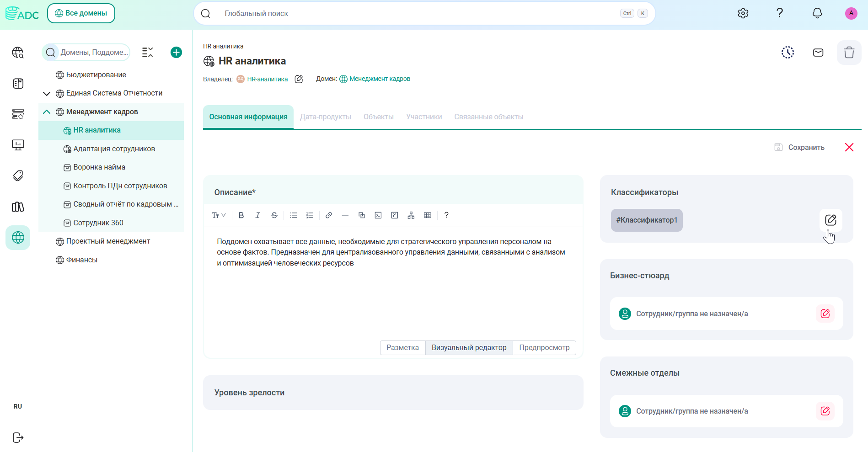Toggle bold formatting

point(241,215)
